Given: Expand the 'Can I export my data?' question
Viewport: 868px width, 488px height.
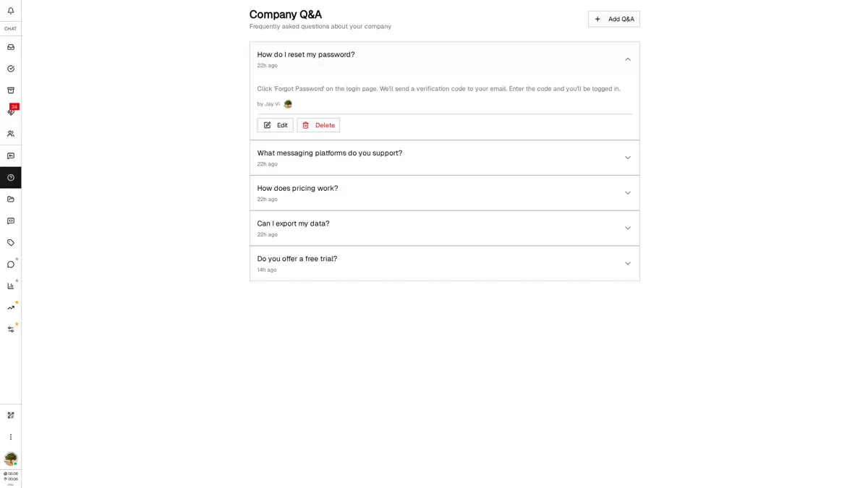Looking at the screenshot, I should point(627,228).
